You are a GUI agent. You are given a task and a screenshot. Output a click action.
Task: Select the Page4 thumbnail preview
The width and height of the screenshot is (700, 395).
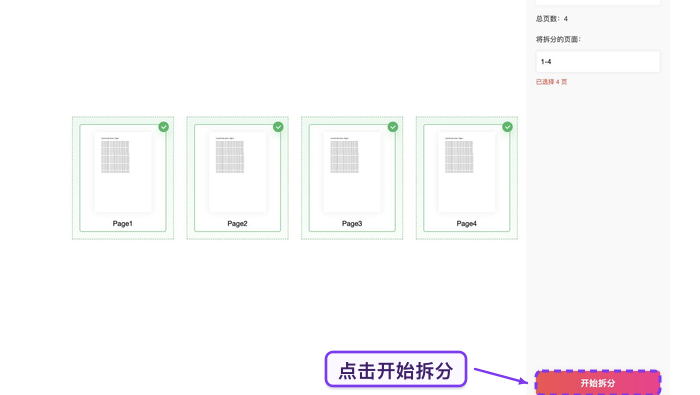click(467, 172)
